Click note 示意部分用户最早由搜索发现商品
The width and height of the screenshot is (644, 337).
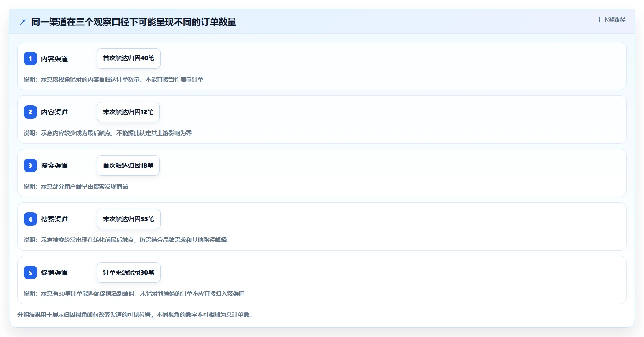(x=76, y=186)
